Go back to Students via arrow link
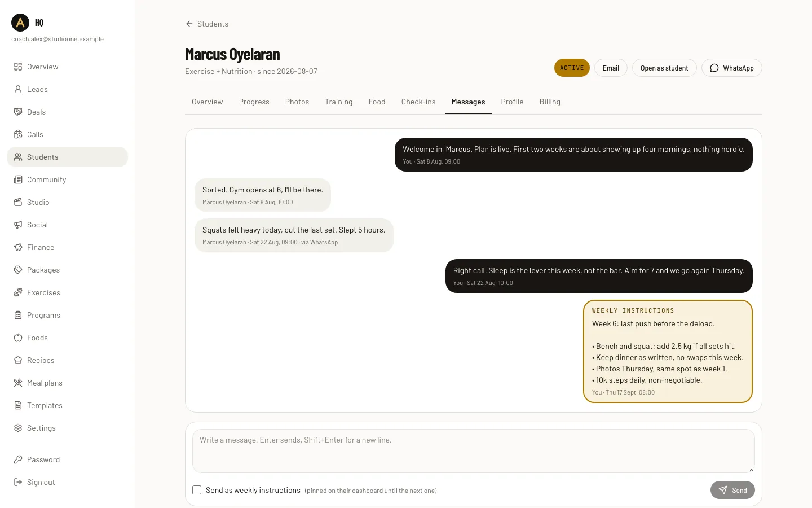 point(207,24)
